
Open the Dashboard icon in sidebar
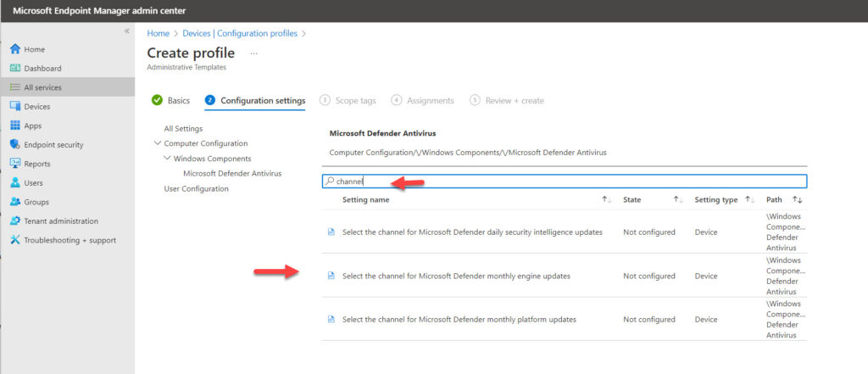15,68
